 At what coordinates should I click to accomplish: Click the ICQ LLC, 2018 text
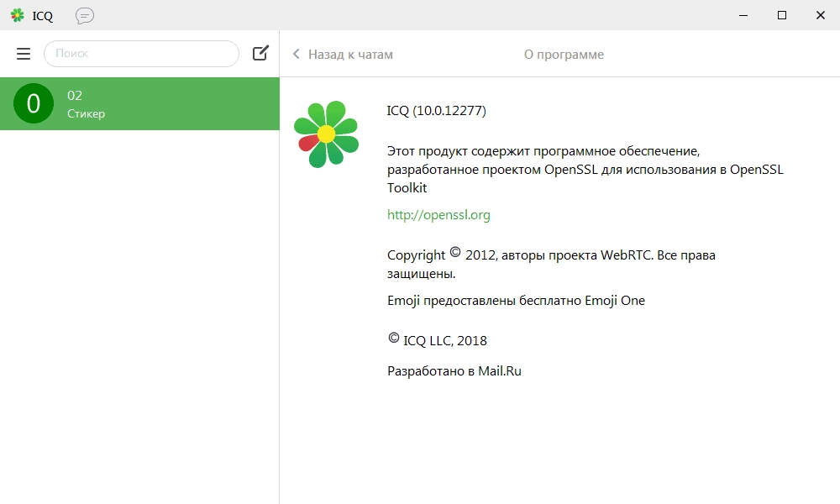(438, 340)
